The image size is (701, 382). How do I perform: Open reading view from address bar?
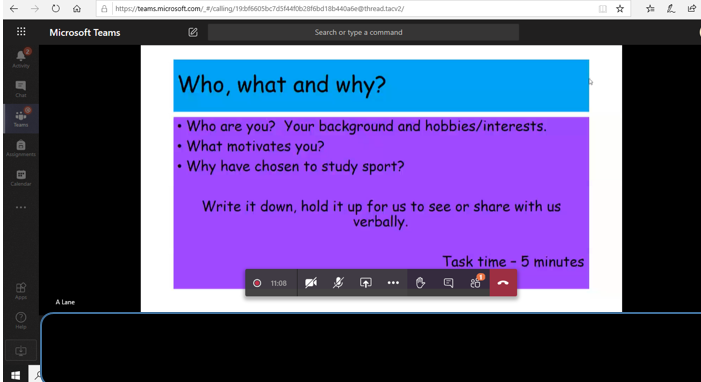[603, 8]
